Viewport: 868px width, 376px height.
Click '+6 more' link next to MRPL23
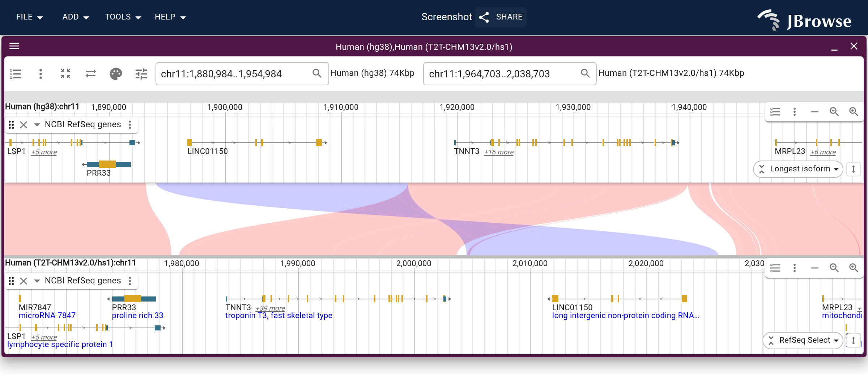(x=823, y=152)
